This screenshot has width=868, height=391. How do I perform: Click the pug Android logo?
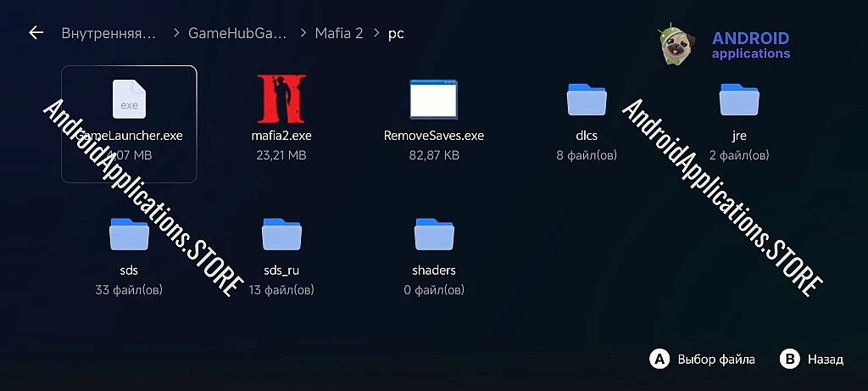[679, 46]
